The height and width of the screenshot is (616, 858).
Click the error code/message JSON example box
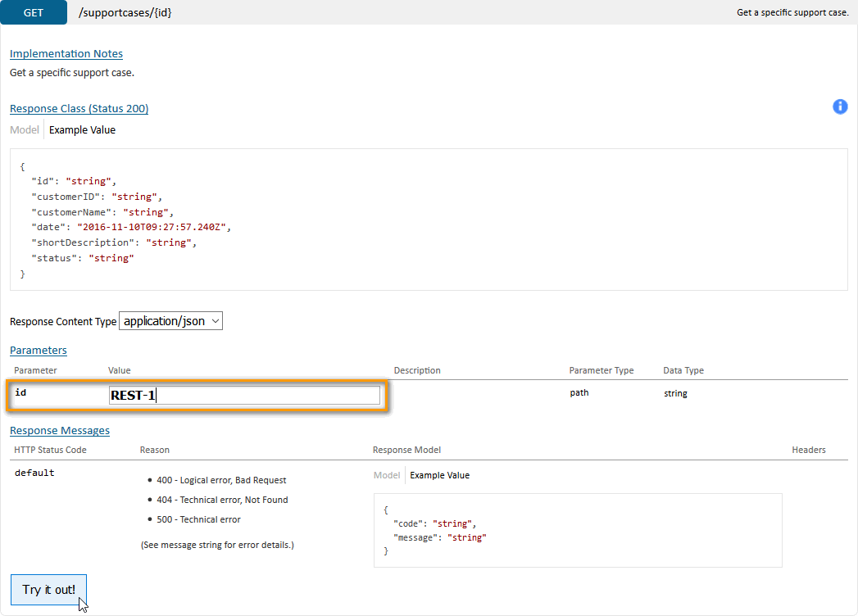pos(578,530)
